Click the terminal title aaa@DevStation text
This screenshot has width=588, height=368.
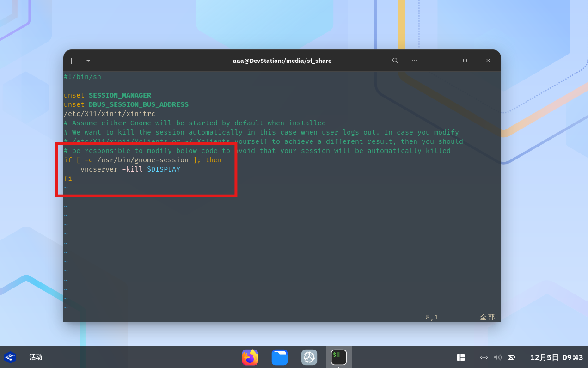pos(282,61)
